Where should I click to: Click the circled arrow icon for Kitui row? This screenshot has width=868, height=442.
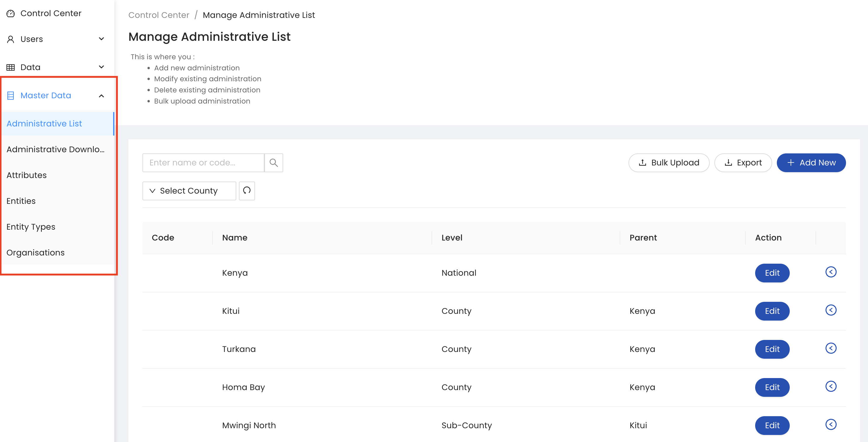tap(830, 310)
